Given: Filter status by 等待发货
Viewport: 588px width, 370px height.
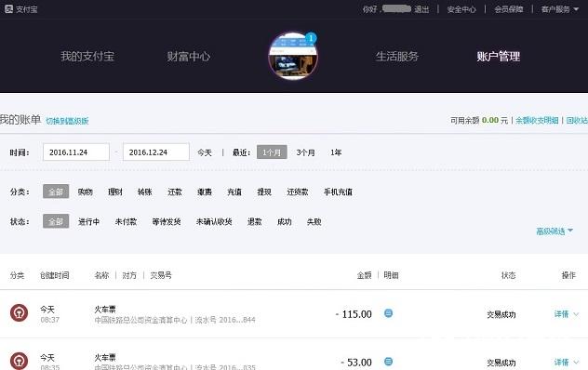Looking at the screenshot, I should pos(167,222).
